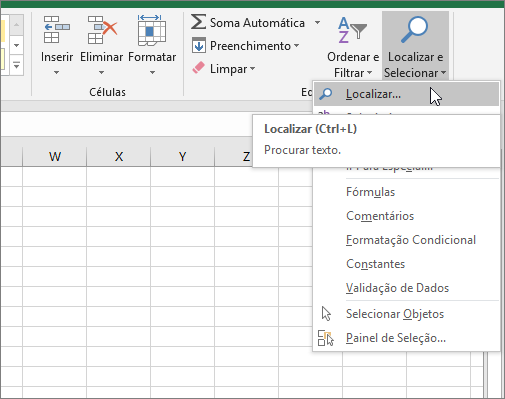The image size is (505, 399).
Task: Expand the Soma Automática dropdown arrow
Action: [317, 23]
